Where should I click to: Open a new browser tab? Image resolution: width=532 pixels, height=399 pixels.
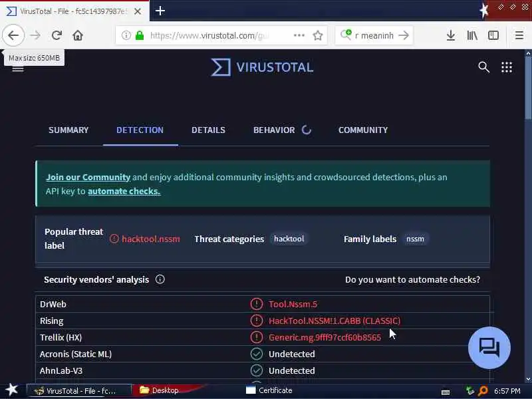pyautogui.click(x=160, y=11)
